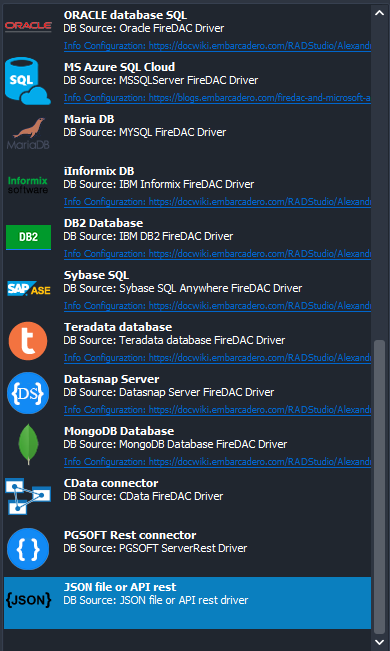Open Datasnap Info Configuration link
This screenshot has height=651, width=390.
[217, 410]
